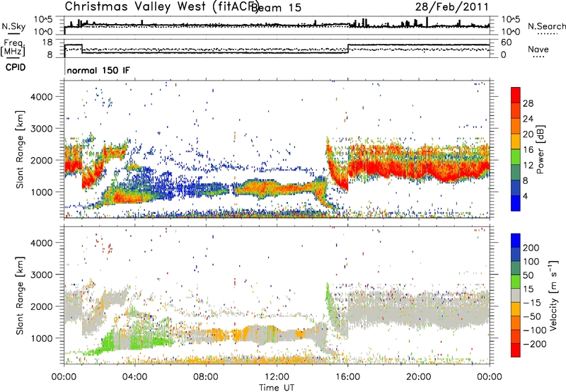Click the 'Beam 15' label

coord(276,8)
